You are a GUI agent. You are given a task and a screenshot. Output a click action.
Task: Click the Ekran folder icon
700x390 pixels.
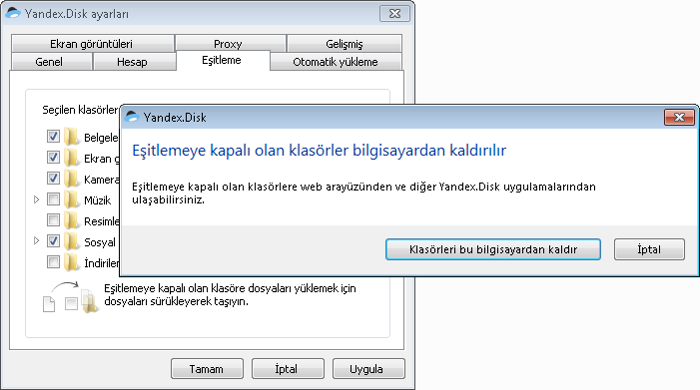click(x=71, y=158)
